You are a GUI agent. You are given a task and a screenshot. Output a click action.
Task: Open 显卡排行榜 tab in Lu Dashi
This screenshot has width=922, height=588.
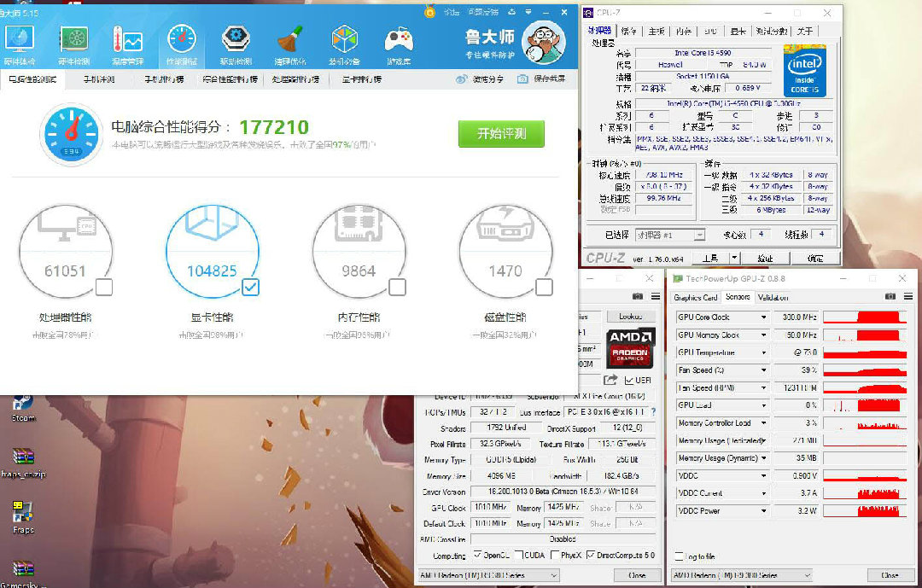point(362,79)
